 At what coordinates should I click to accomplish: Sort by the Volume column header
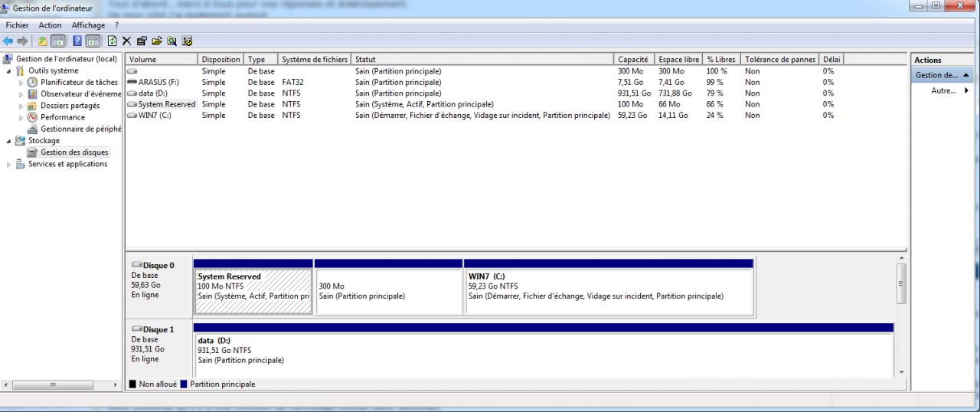(162, 59)
